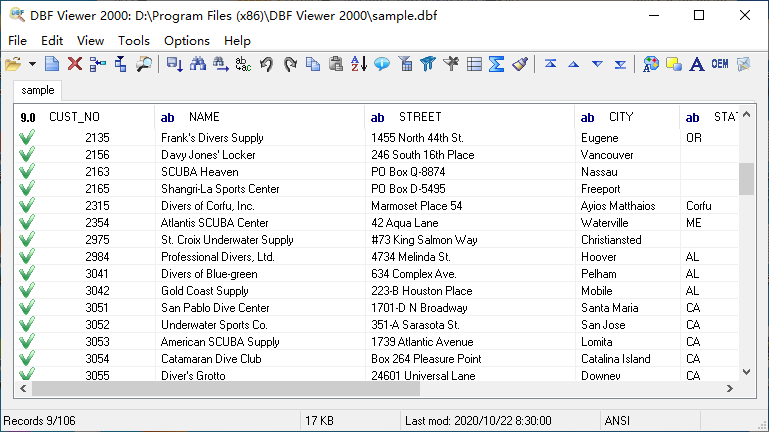This screenshot has height=432, width=769.
Task: Click the colorful palette colors icon
Action: click(x=650, y=64)
